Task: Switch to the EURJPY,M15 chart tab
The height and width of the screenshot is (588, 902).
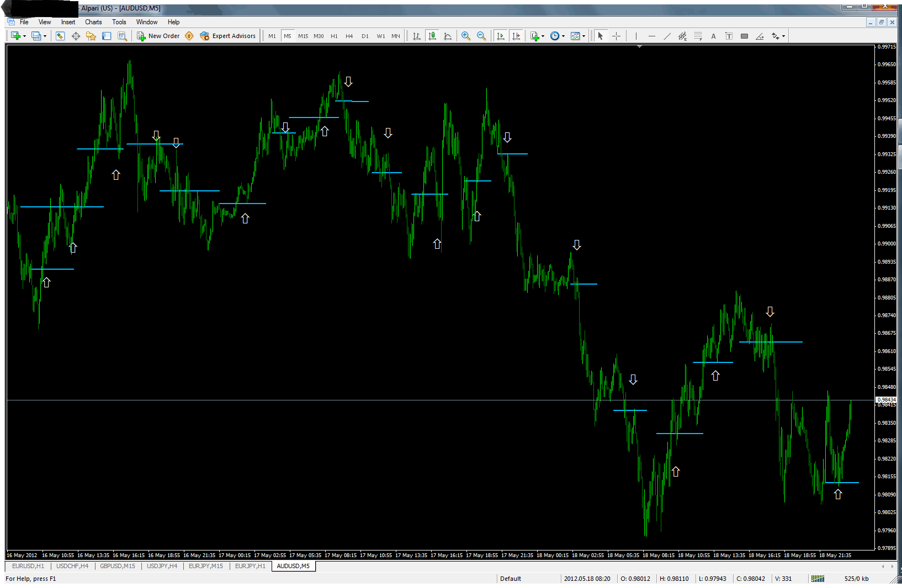Action: click(206, 566)
